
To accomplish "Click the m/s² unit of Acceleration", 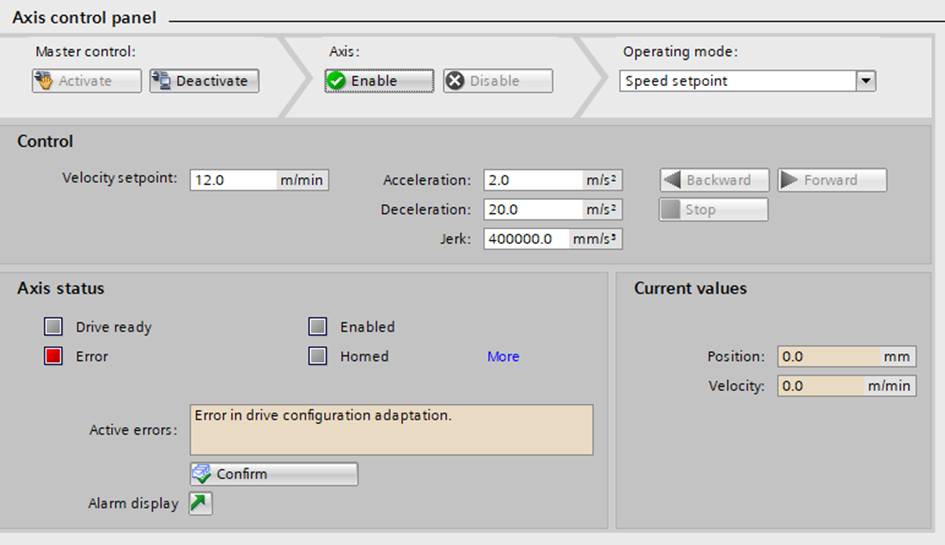I will (x=601, y=180).
